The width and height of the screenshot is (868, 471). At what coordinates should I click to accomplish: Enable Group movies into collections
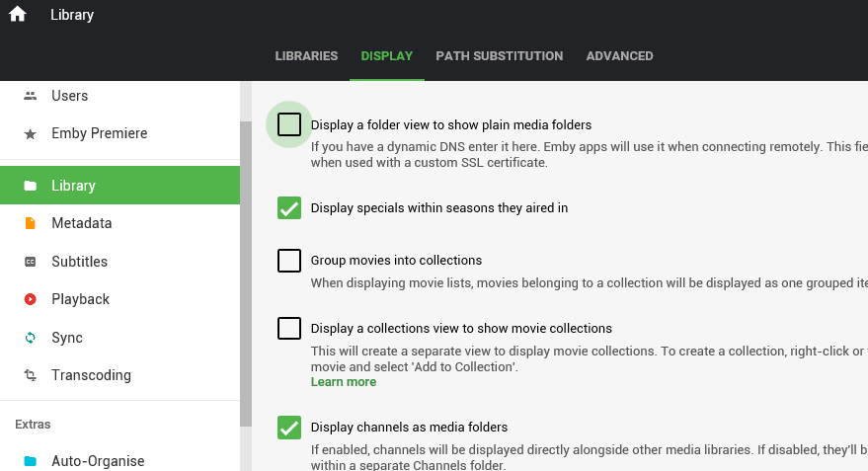pos(289,261)
